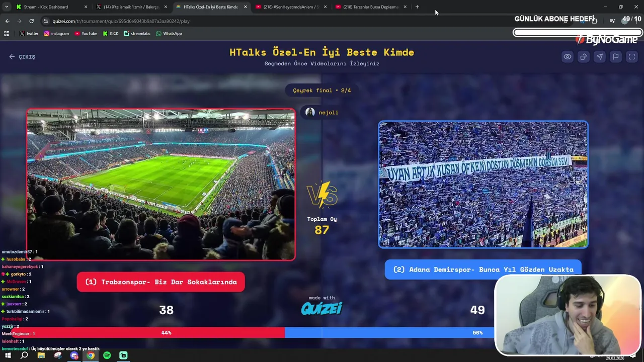Open the Windows Start menu

click(x=8, y=355)
